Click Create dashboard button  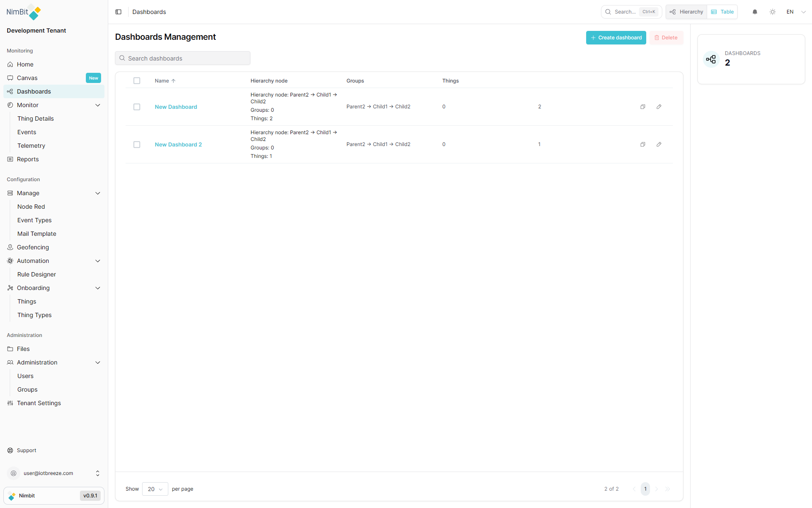tap(616, 38)
